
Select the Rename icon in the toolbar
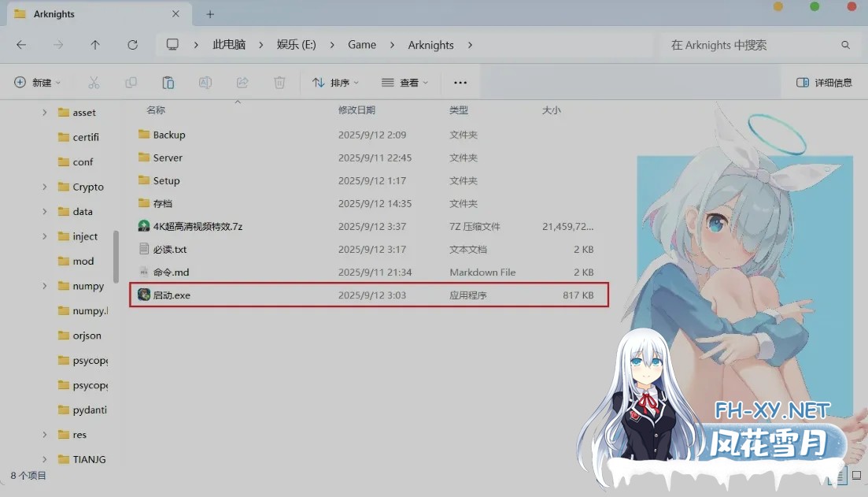click(x=205, y=82)
